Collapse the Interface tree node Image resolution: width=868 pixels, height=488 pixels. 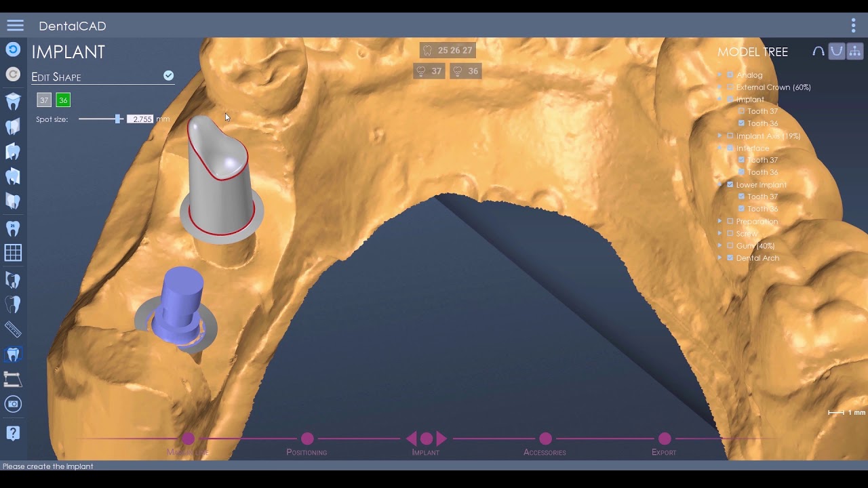[x=720, y=148]
